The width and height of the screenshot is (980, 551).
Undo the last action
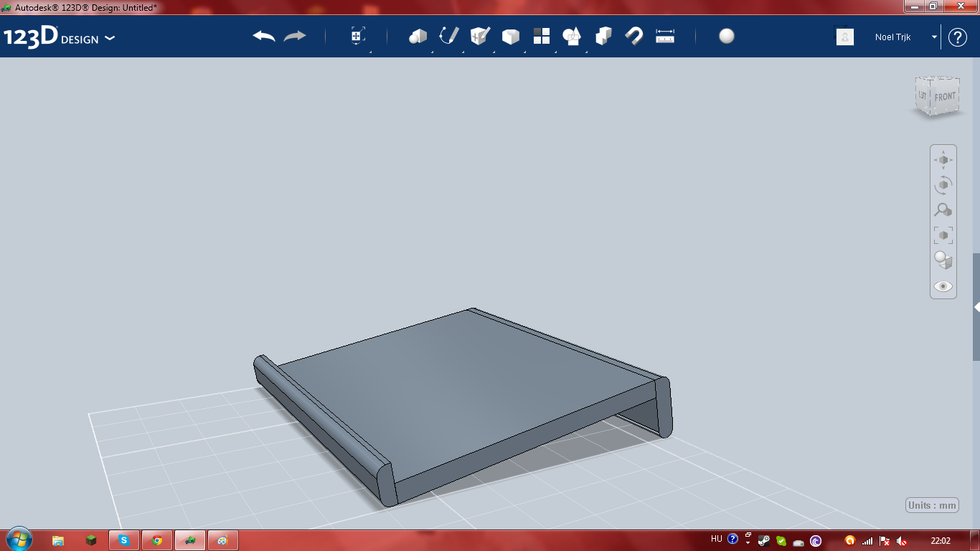(264, 37)
